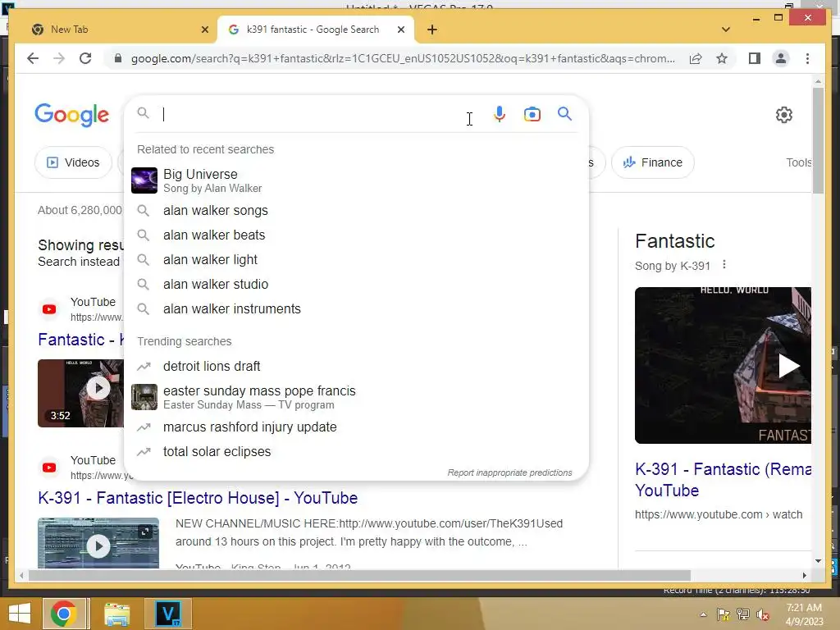
Task: Search by image with camera icon
Action: pos(532,114)
